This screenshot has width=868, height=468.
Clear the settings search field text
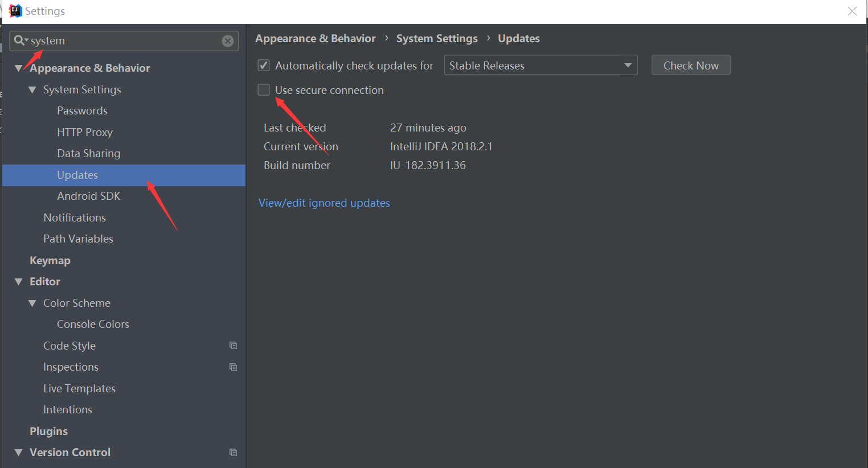[228, 41]
